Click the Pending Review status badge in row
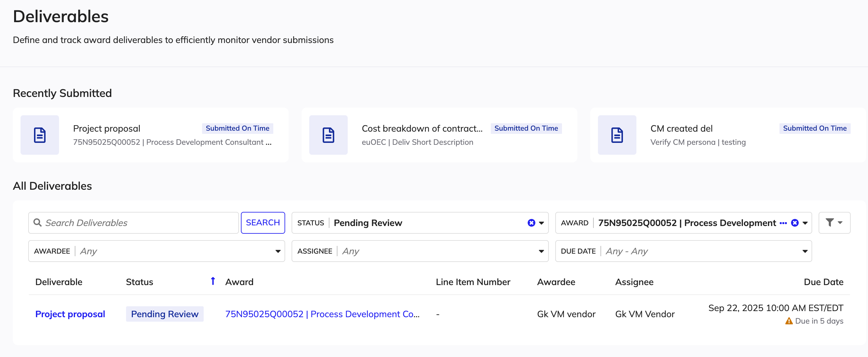 165,314
